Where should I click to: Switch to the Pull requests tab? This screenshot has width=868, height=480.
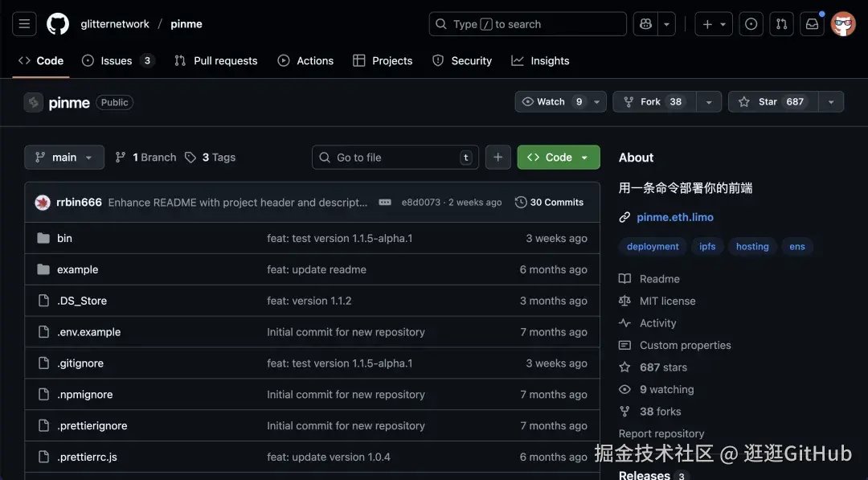(216, 61)
